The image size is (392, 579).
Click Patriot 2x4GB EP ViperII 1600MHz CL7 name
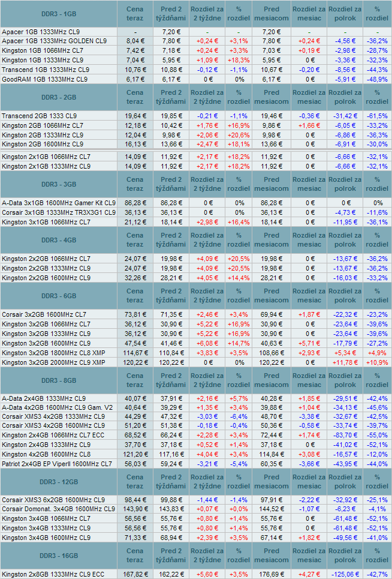[57, 464]
